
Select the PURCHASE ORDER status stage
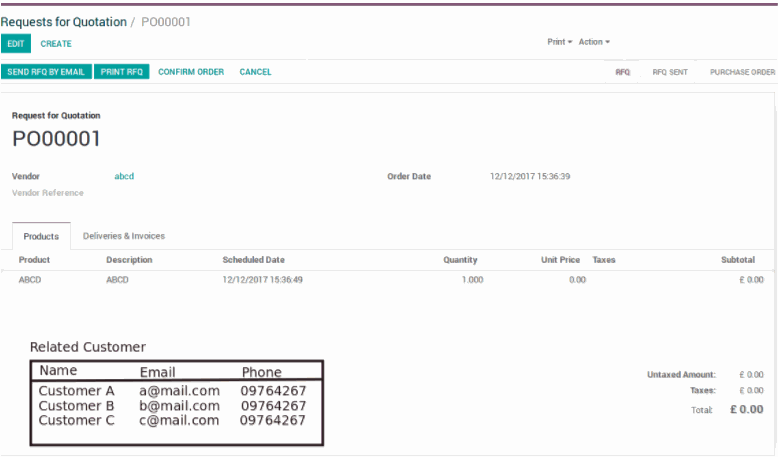pos(742,72)
